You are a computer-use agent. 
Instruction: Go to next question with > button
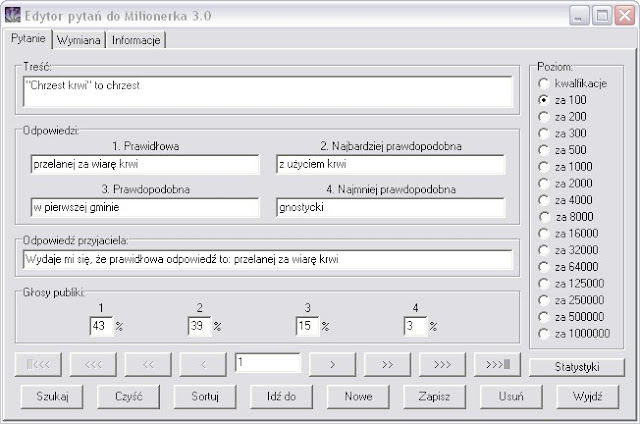(332, 364)
